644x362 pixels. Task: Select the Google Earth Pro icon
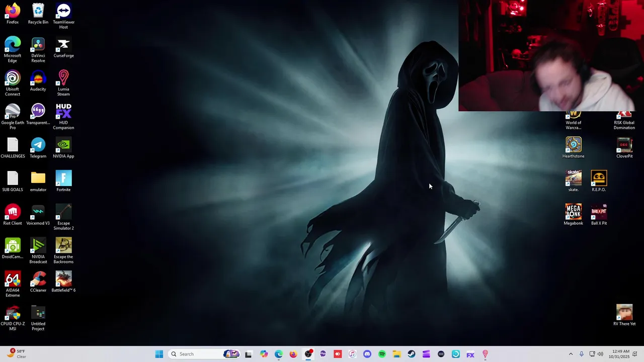coord(13,117)
